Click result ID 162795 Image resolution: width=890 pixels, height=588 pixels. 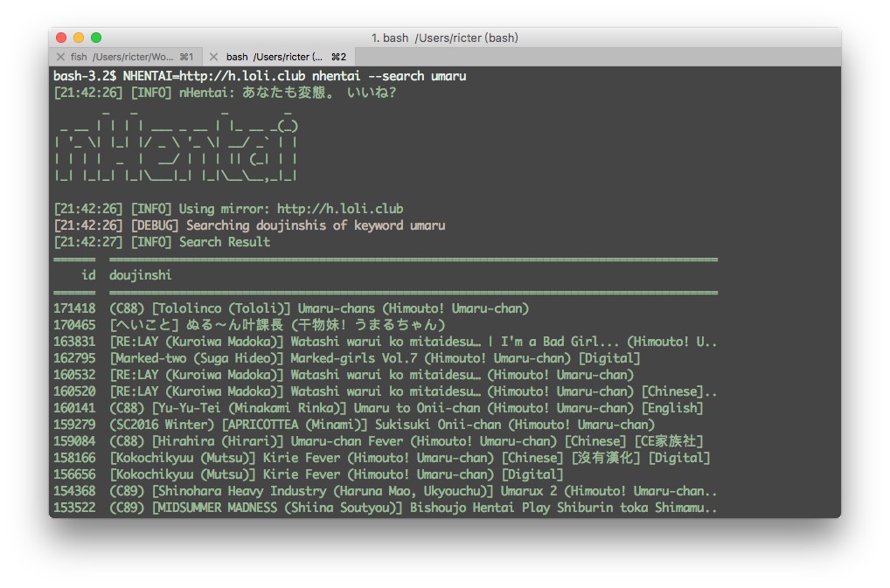pos(74,358)
